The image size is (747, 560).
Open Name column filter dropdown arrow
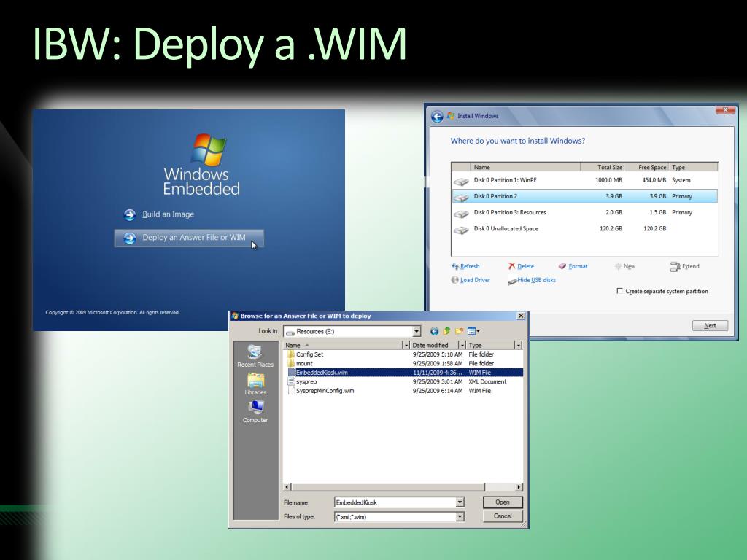[x=406, y=345]
